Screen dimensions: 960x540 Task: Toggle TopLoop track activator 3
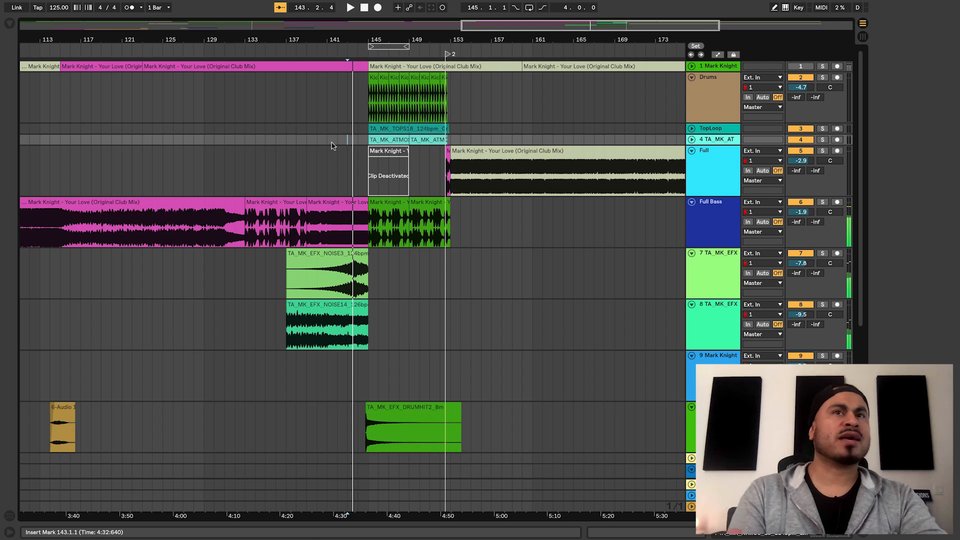[800, 129]
